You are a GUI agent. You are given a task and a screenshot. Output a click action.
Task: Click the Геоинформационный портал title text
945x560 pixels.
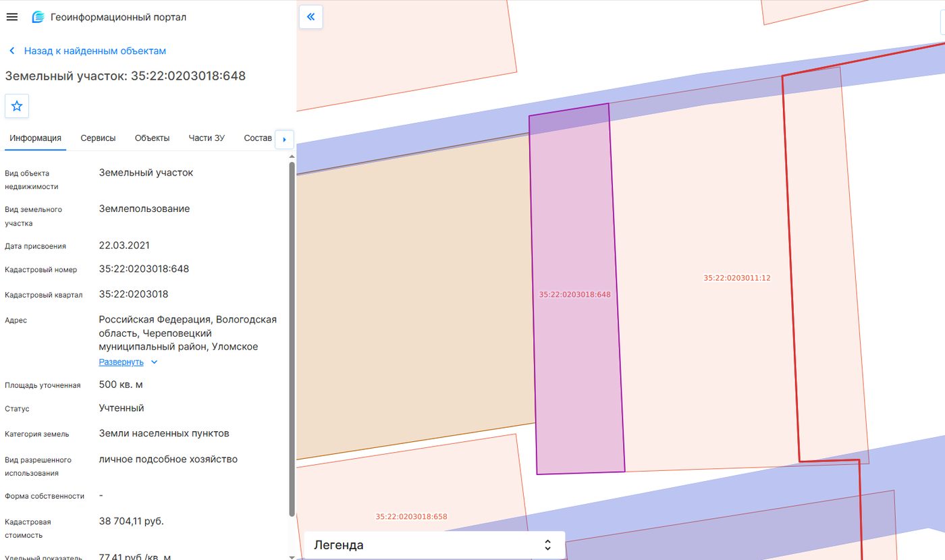pos(119,18)
